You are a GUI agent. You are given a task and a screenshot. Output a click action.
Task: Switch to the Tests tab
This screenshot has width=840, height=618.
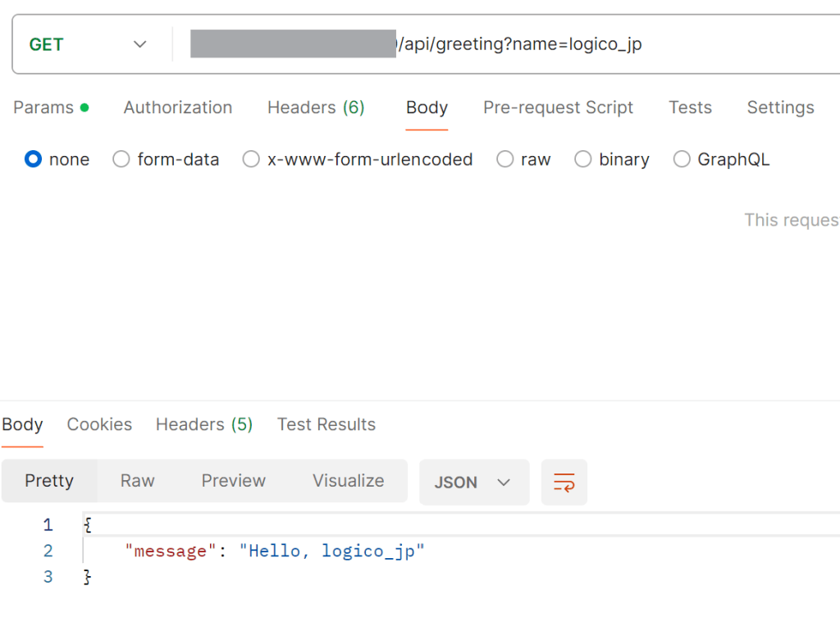pyautogui.click(x=690, y=108)
